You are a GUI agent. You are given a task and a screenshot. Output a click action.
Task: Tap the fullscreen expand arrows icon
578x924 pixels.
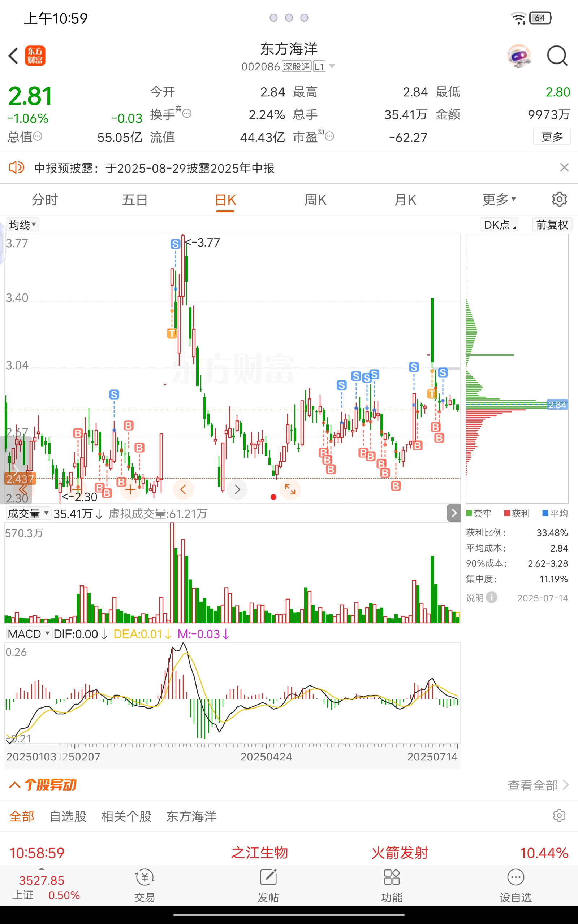[290, 489]
